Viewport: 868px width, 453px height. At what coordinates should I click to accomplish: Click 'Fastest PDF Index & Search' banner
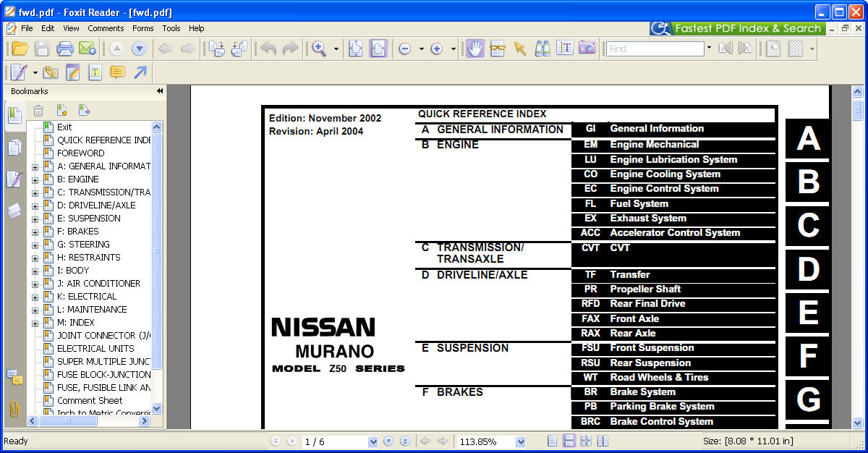(736, 28)
